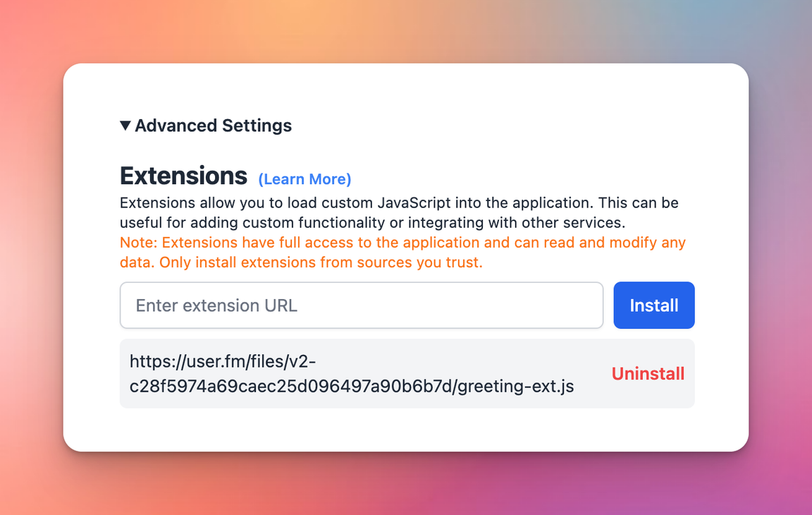Open the Learn More link
Viewport: 812px width, 515px height.
click(304, 179)
